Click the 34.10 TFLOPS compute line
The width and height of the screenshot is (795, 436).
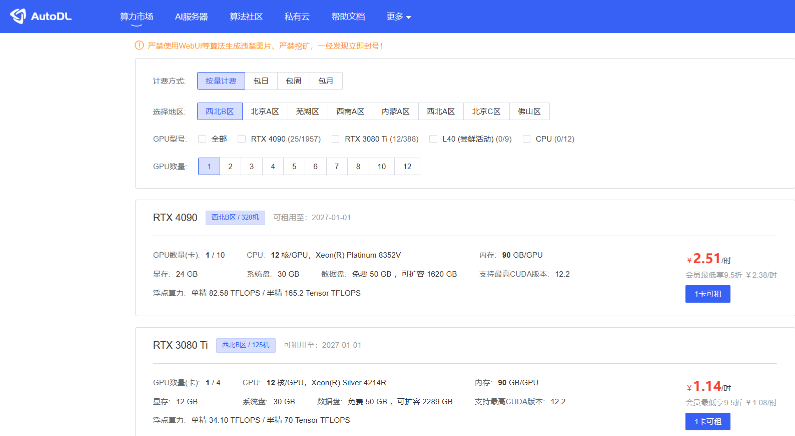[251, 420]
